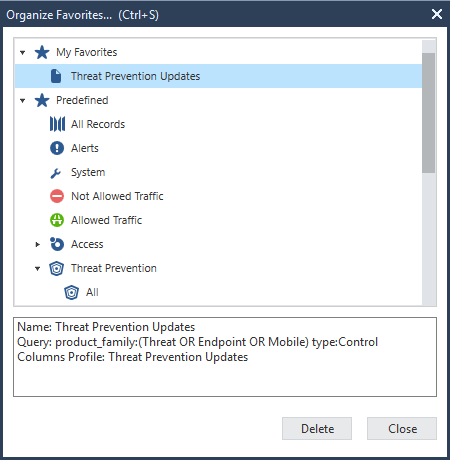Click the My Favorites star icon

[x=42, y=52]
